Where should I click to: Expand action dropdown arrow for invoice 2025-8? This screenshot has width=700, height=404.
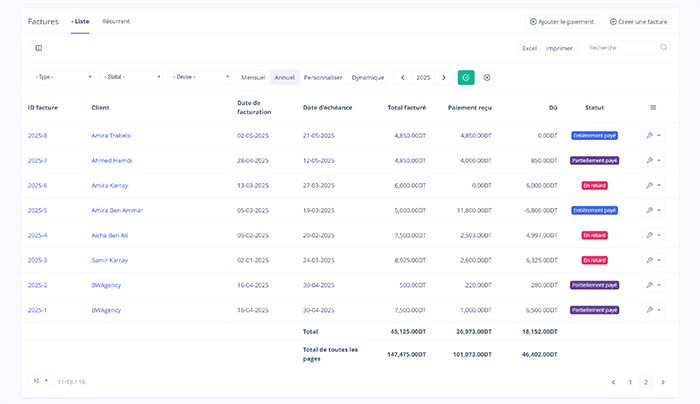pos(659,135)
